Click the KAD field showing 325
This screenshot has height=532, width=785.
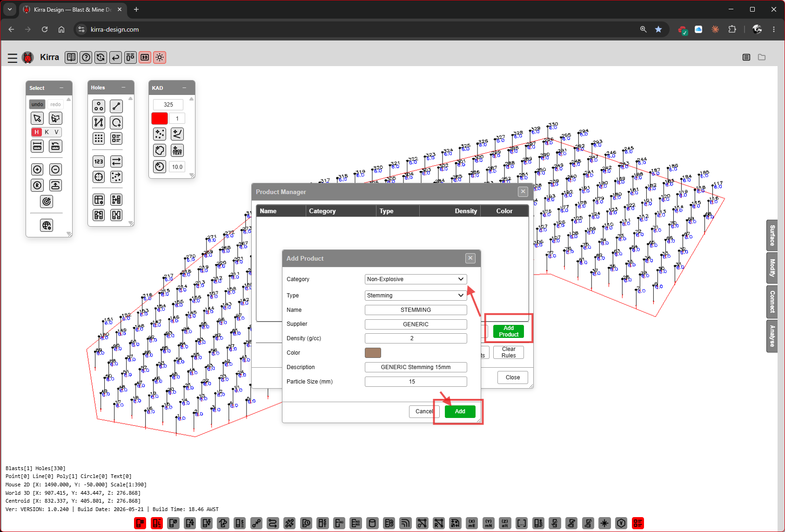[168, 105]
